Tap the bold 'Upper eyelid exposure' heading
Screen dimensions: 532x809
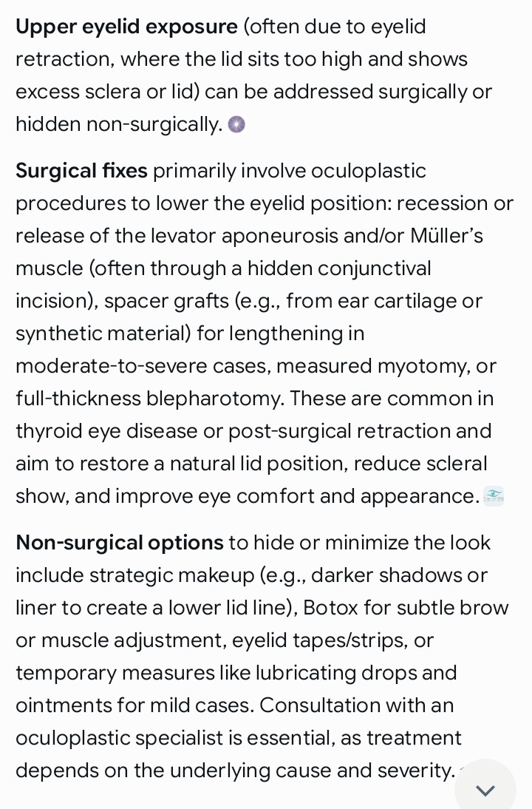point(126,27)
